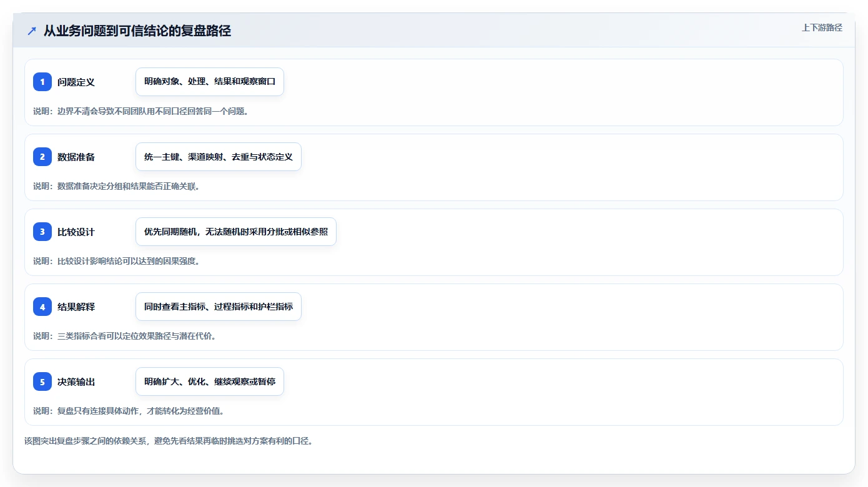The image size is (868, 487).
Task: Click the step 3 number badge
Action: pyautogui.click(x=42, y=232)
